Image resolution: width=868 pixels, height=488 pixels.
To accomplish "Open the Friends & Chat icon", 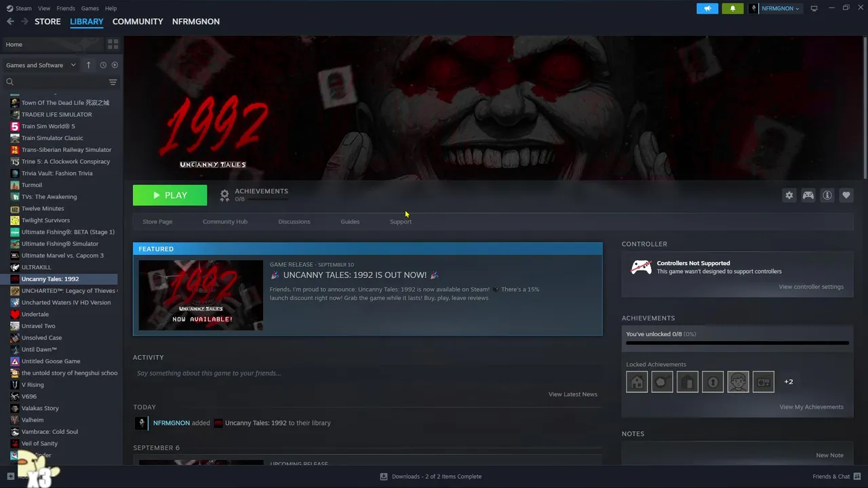I will [857, 476].
